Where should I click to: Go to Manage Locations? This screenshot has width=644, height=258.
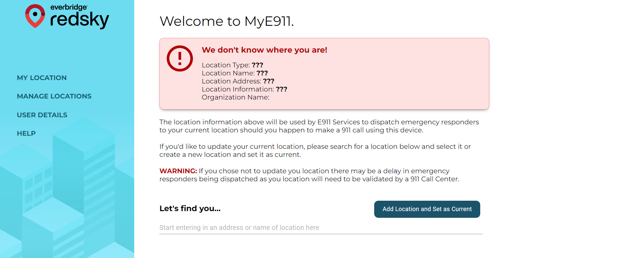point(54,96)
